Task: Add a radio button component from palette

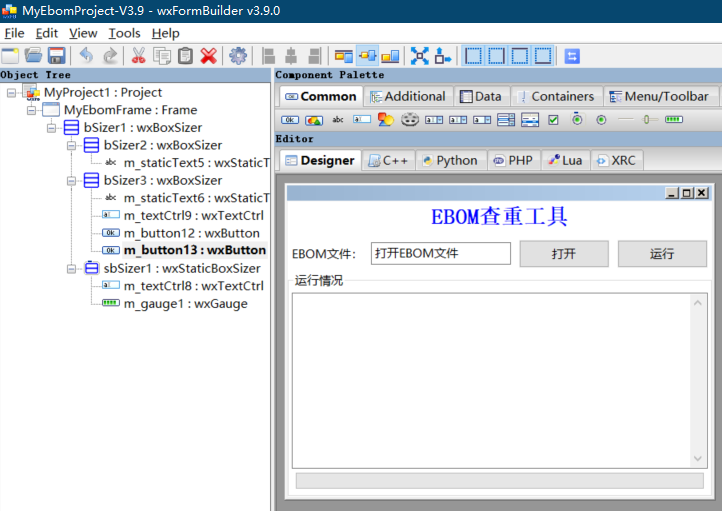Action: 601,120
